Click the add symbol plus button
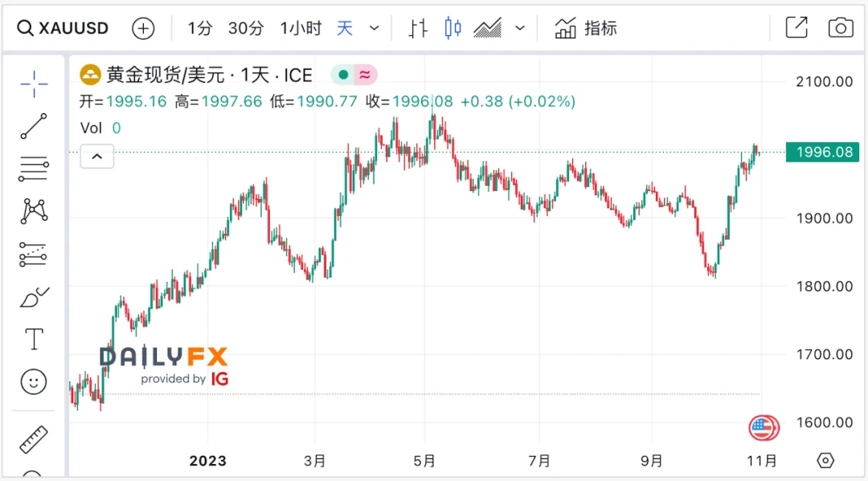This screenshot has height=481, width=868. pyautogui.click(x=143, y=29)
